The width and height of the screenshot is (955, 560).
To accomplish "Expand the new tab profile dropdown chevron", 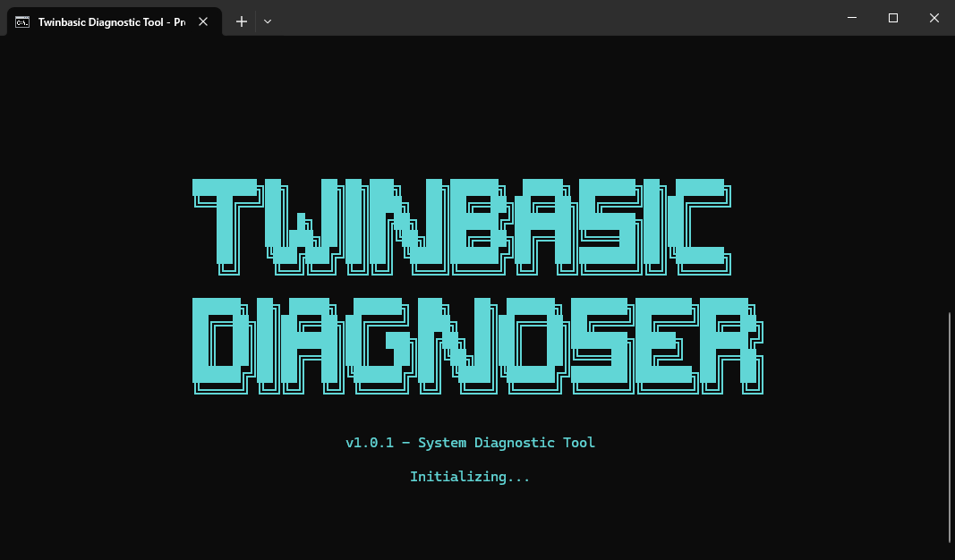I will click(x=268, y=21).
